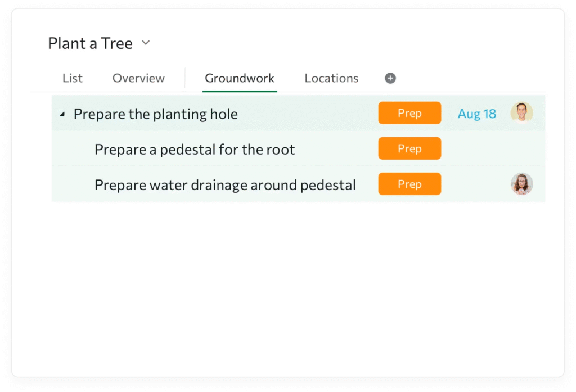Open the Aug 18 due date
Viewport: 576px width, 392px height.
pyautogui.click(x=476, y=113)
